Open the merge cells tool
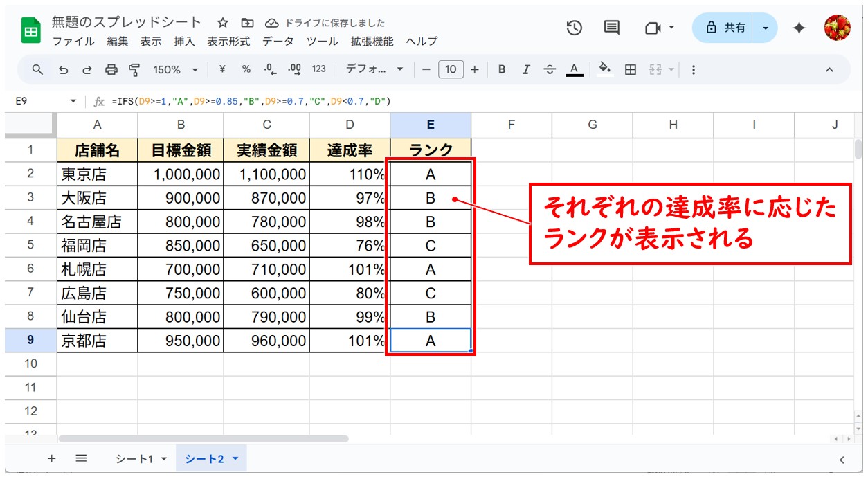 click(x=655, y=69)
